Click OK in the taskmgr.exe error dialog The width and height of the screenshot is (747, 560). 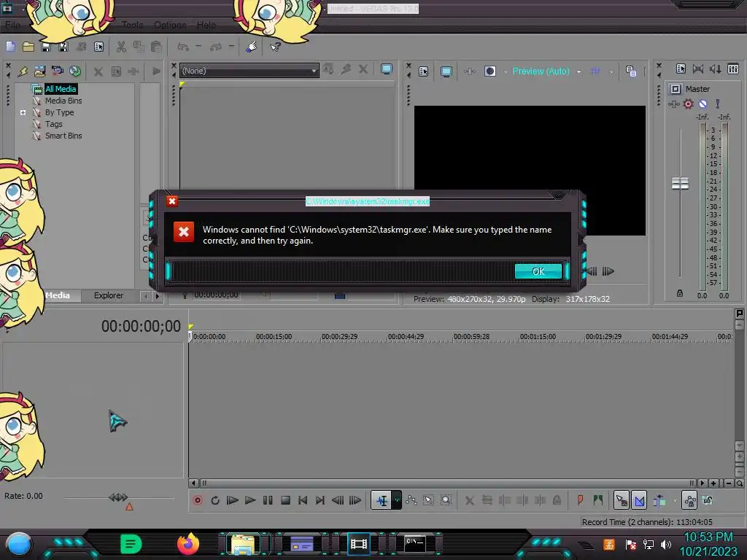coord(538,271)
